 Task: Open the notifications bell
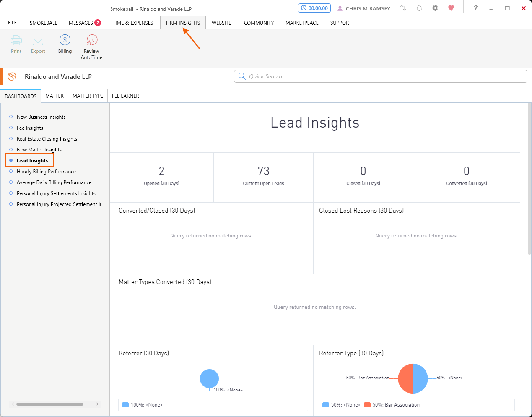click(419, 8)
